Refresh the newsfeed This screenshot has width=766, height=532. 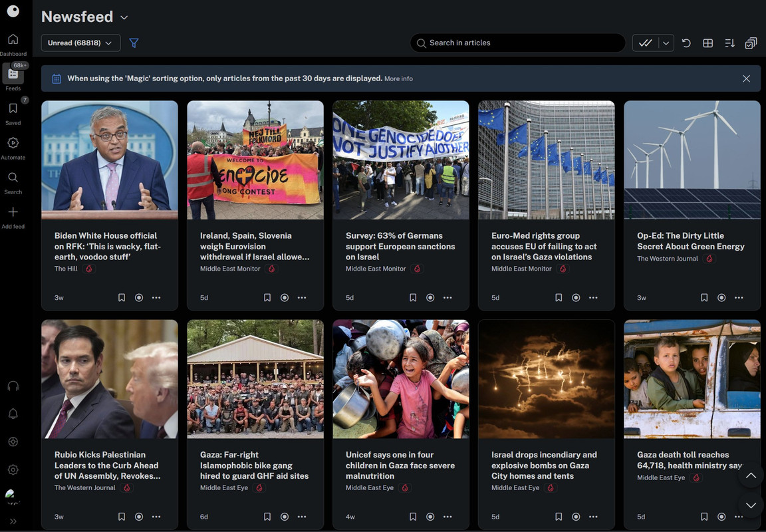[686, 43]
